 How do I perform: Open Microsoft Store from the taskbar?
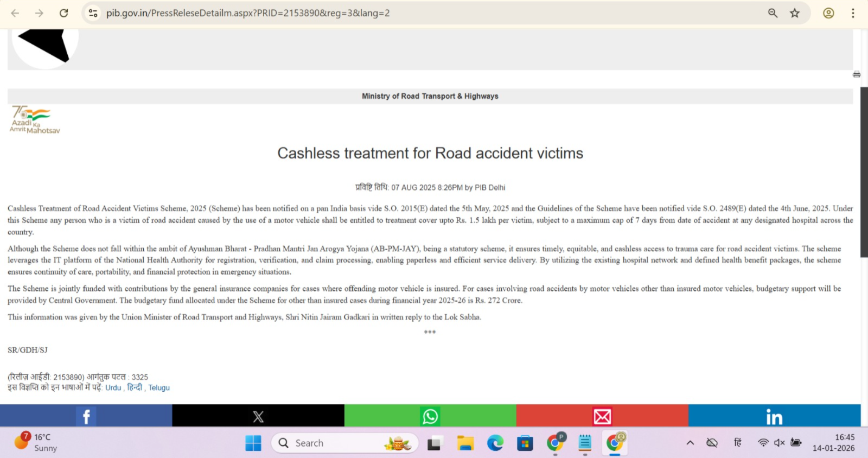click(525, 443)
